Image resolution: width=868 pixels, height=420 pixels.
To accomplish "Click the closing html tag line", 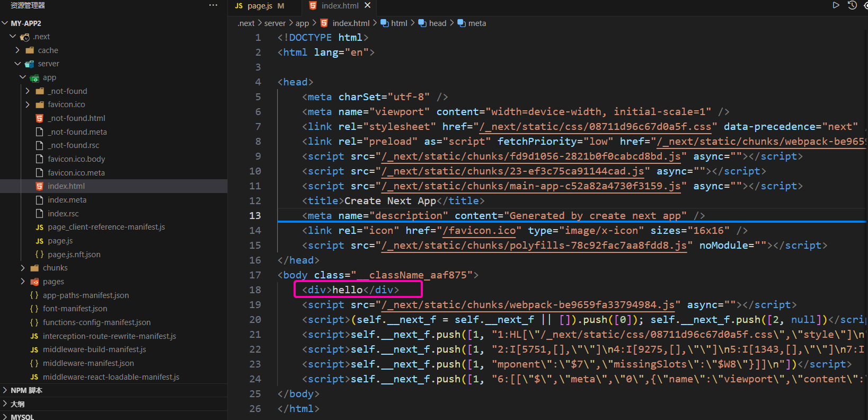I will (x=298, y=409).
